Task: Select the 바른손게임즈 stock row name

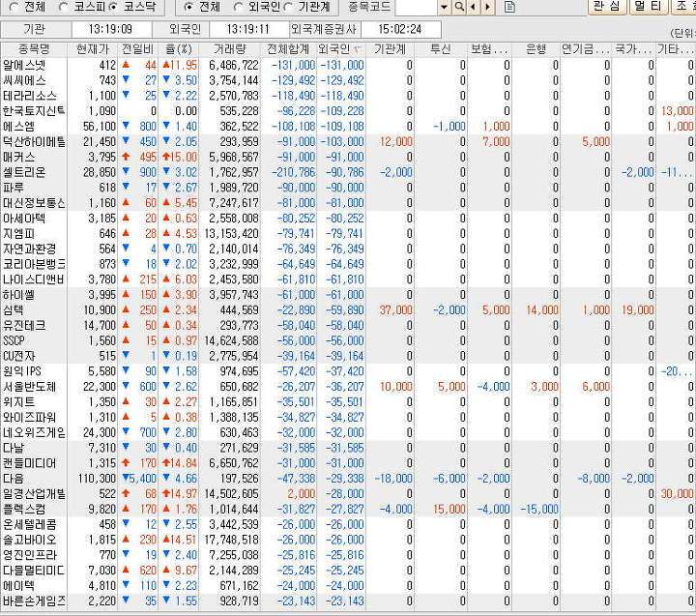Action: tap(34, 601)
